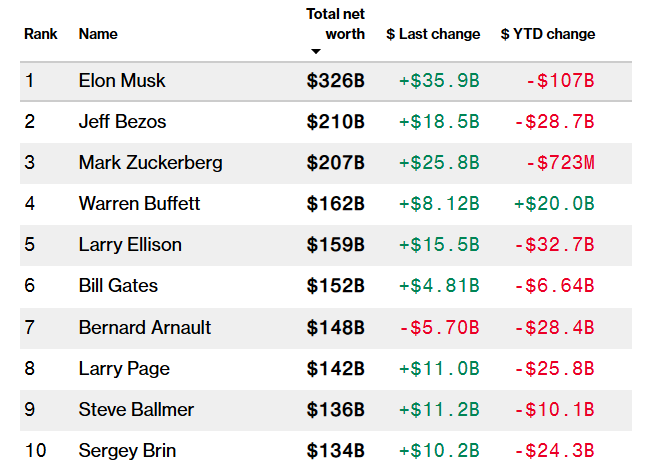Click on Warren Buffett's name
Image resolution: width=656 pixels, height=471 pixels.
point(139,204)
